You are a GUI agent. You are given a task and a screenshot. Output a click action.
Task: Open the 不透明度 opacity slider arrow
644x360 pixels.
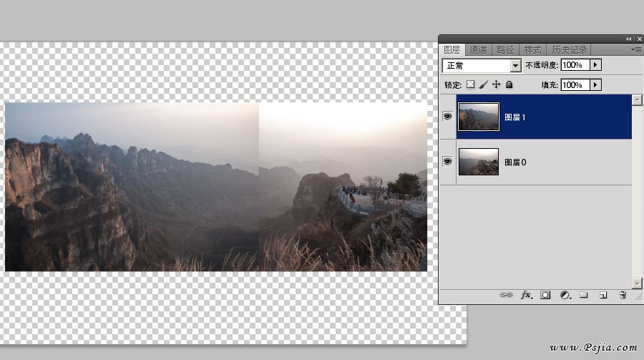click(595, 65)
